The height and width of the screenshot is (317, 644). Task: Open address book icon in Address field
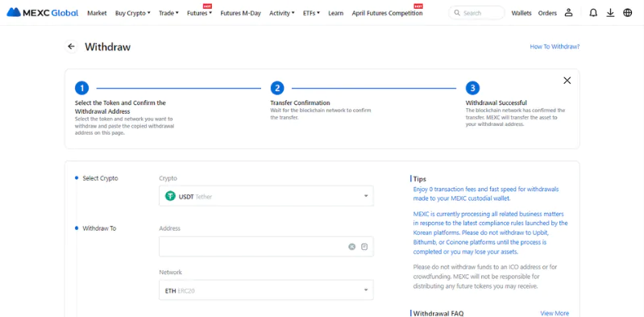click(364, 247)
